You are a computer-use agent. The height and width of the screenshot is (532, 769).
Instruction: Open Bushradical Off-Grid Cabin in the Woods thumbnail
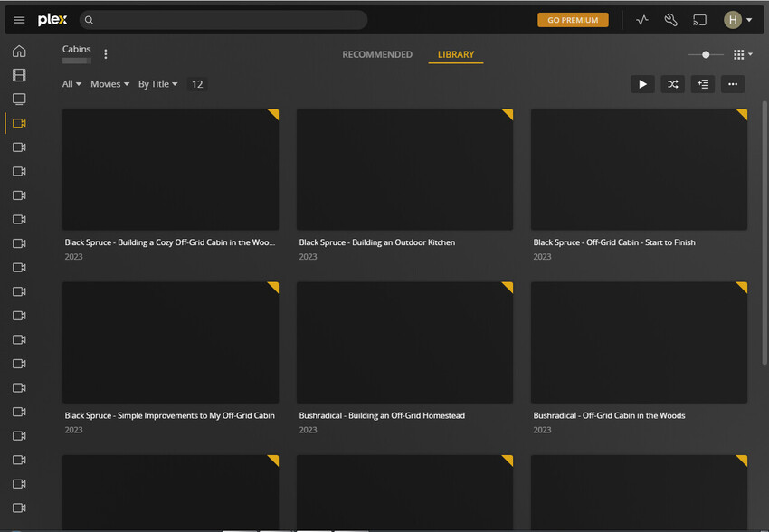(x=639, y=343)
